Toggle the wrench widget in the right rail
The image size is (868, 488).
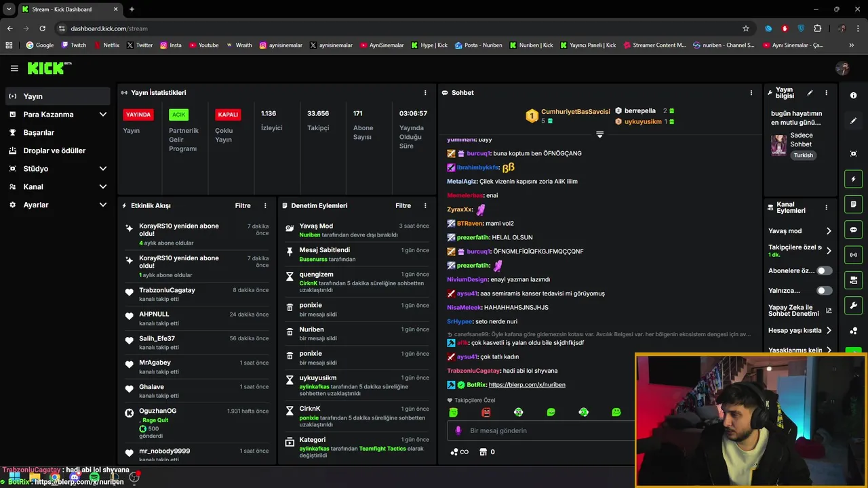click(x=854, y=306)
